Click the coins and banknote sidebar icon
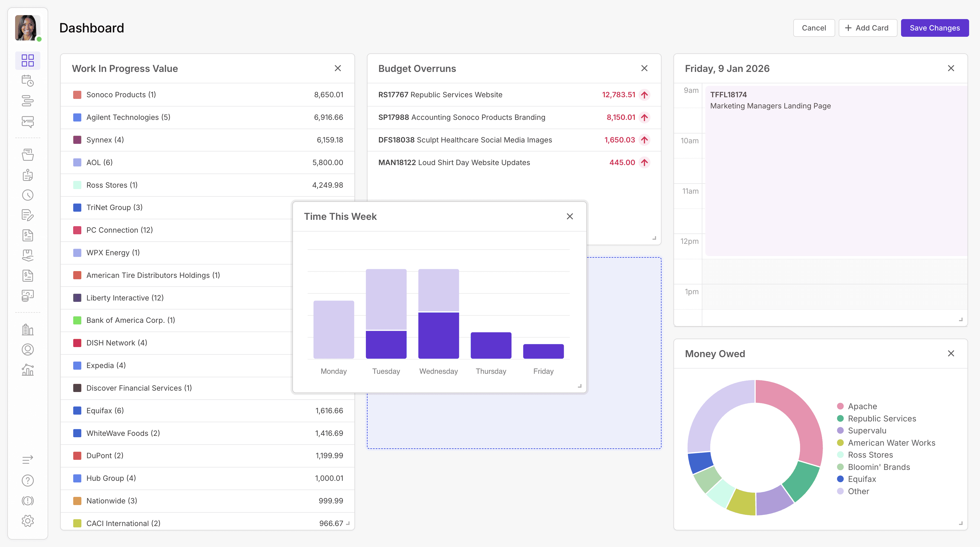 27,296
